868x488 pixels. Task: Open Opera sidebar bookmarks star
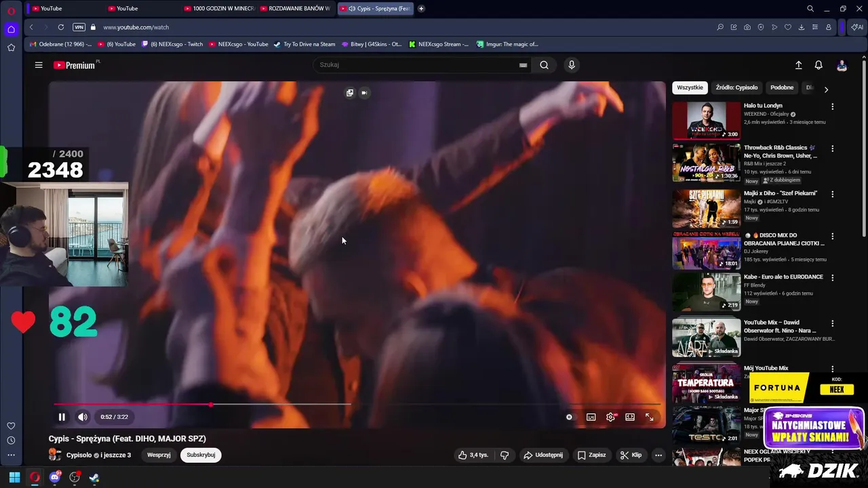[x=11, y=47]
